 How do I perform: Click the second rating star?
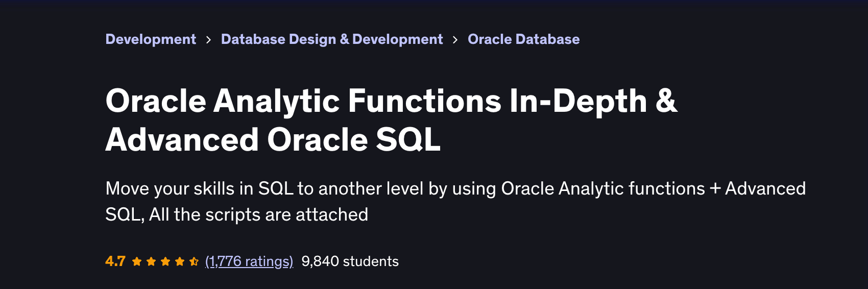coord(151,262)
